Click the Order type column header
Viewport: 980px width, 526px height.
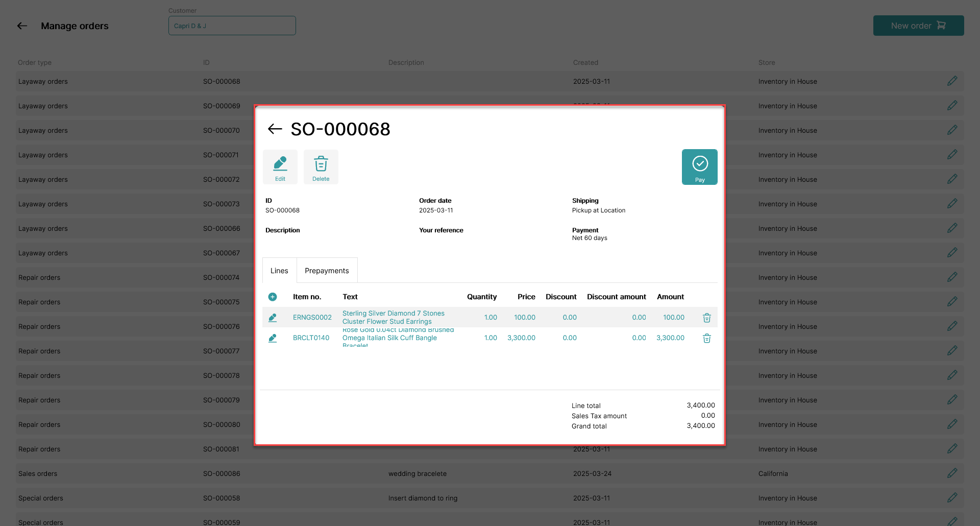point(35,63)
